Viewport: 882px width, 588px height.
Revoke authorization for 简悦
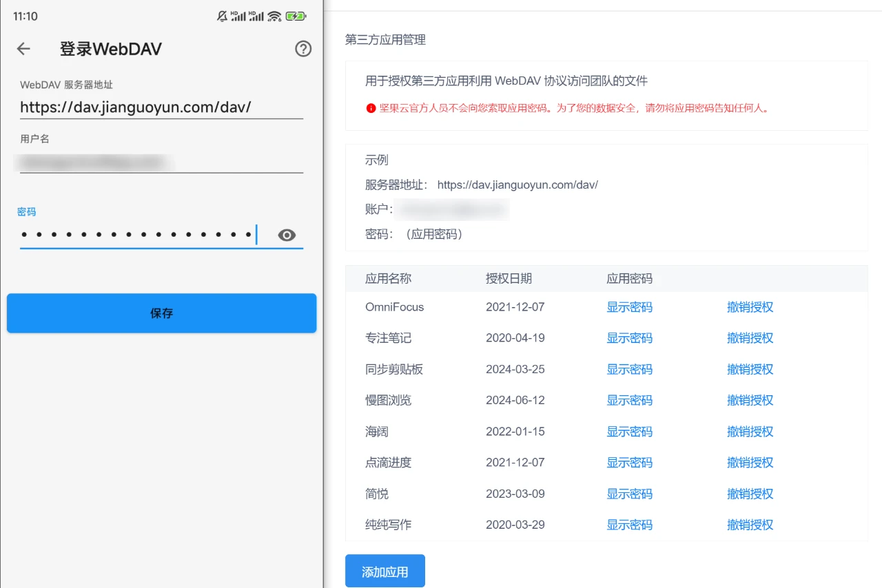coord(750,494)
